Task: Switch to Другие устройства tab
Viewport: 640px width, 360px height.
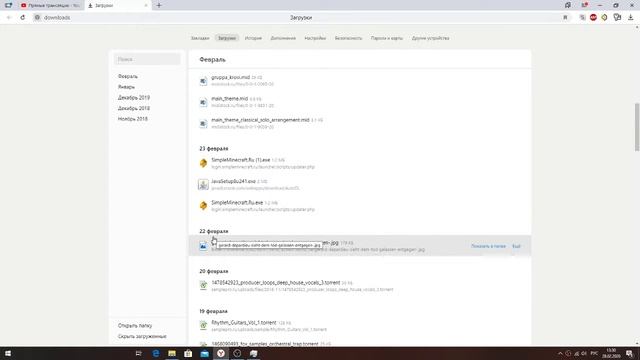Action: tap(430, 38)
